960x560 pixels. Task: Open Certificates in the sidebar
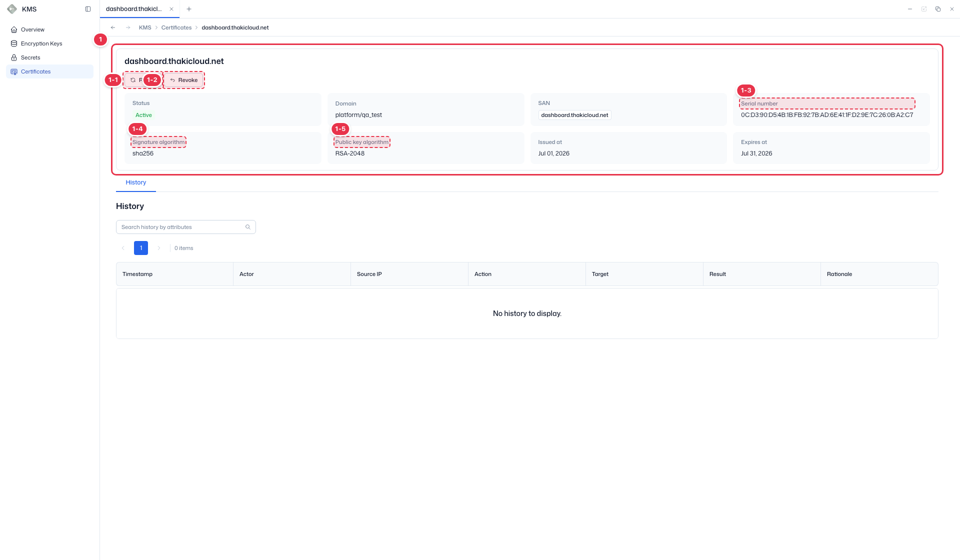pos(49,71)
